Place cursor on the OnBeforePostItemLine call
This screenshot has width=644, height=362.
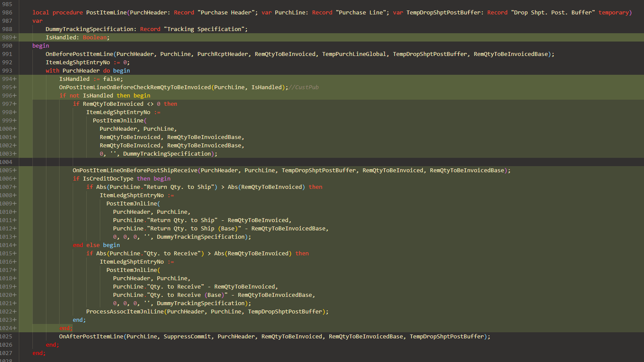tap(79, 54)
